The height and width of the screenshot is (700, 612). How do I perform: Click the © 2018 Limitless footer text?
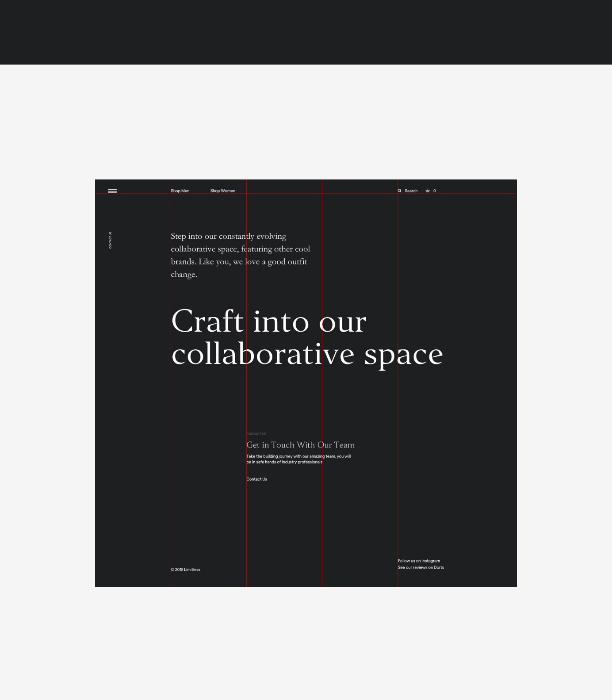185,570
